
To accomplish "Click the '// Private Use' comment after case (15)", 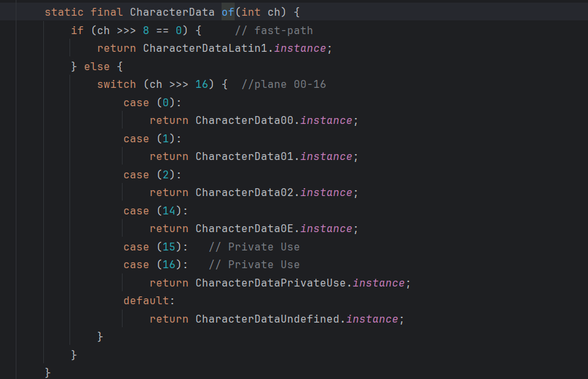I will [x=254, y=247].
